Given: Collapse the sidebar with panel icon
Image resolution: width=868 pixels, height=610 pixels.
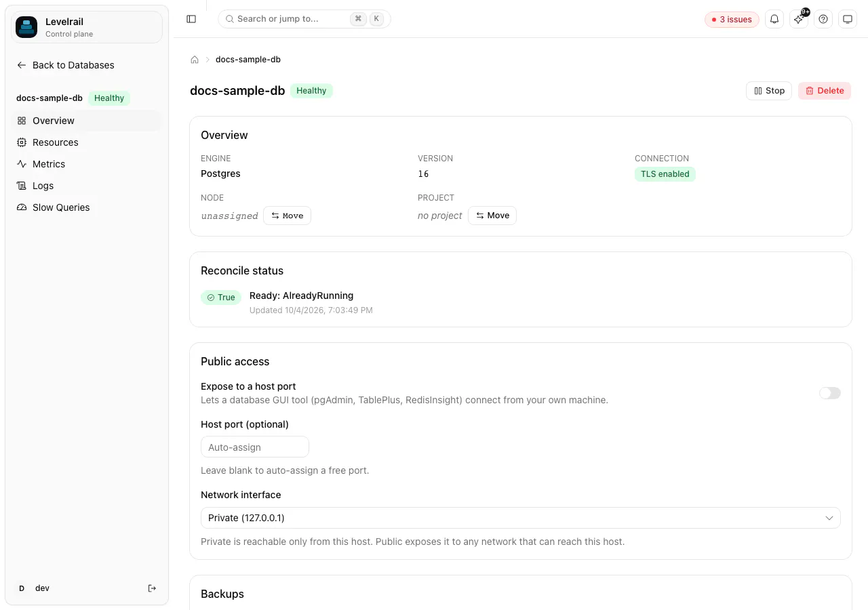Looking at the screenshot, I should coord(191,19).
